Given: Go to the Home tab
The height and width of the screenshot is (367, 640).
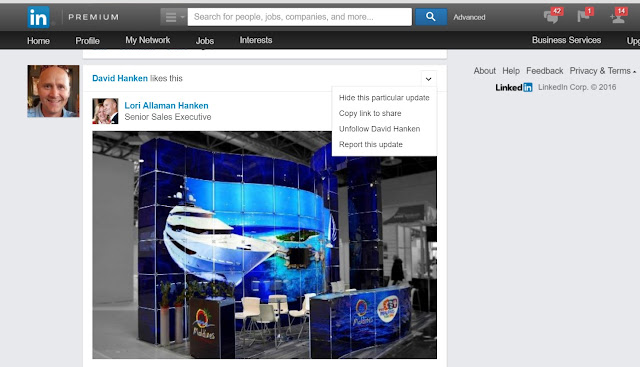Looking at the screenshot, I should 38,40.
